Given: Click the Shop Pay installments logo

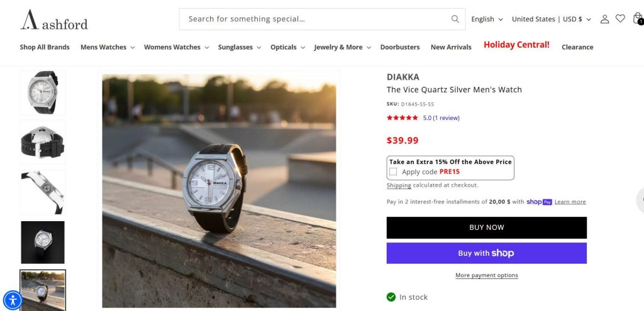Looking at the screenshot, I should [539, 202].
